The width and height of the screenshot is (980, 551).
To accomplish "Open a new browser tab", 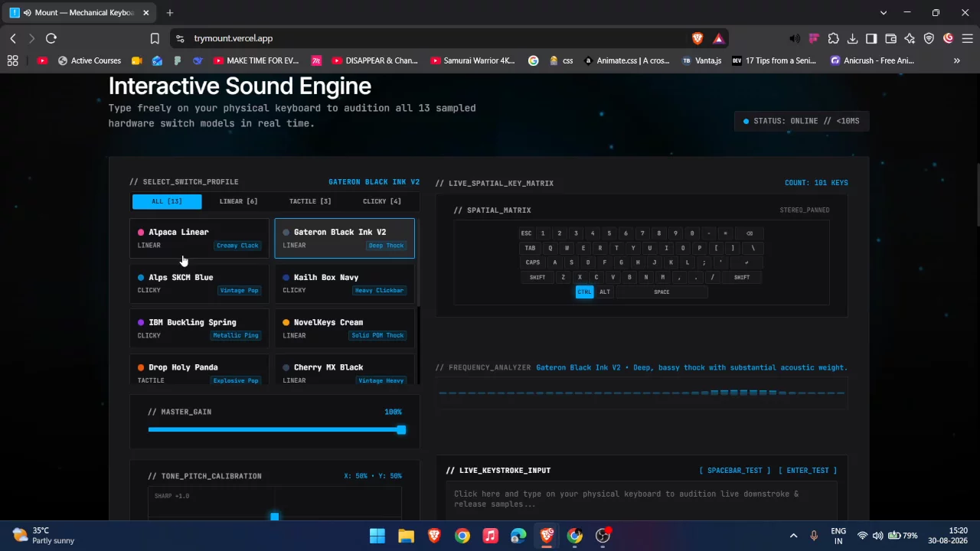I will pyautogui.click(x=170, y=12).
